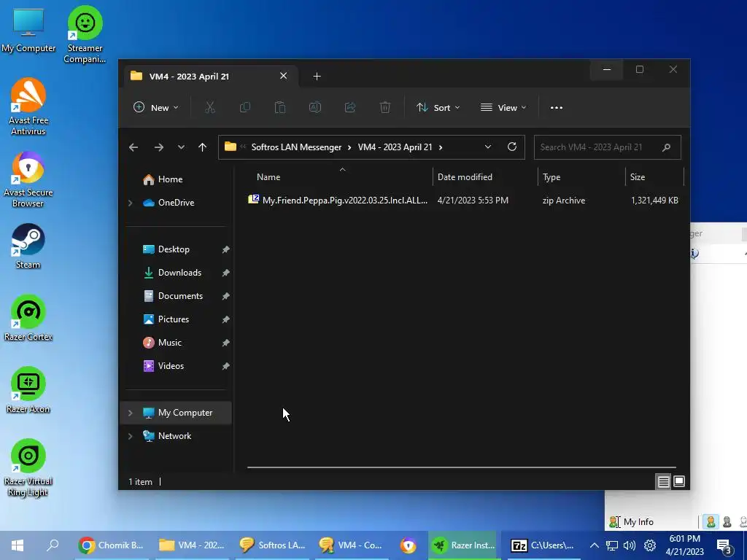Click VM4 - 2023 April 21 breadcrumb
Image resolution: width=747 pixels, height=560 pixels.
pyautogui.click(x=395, y=147)
